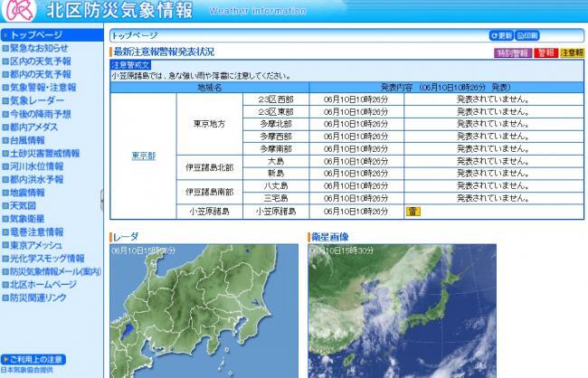The width and height of the screenshot is (588, 378).
Task: Click the 最新注意報警報発表状況 heading
Action: tap(164, 52)
